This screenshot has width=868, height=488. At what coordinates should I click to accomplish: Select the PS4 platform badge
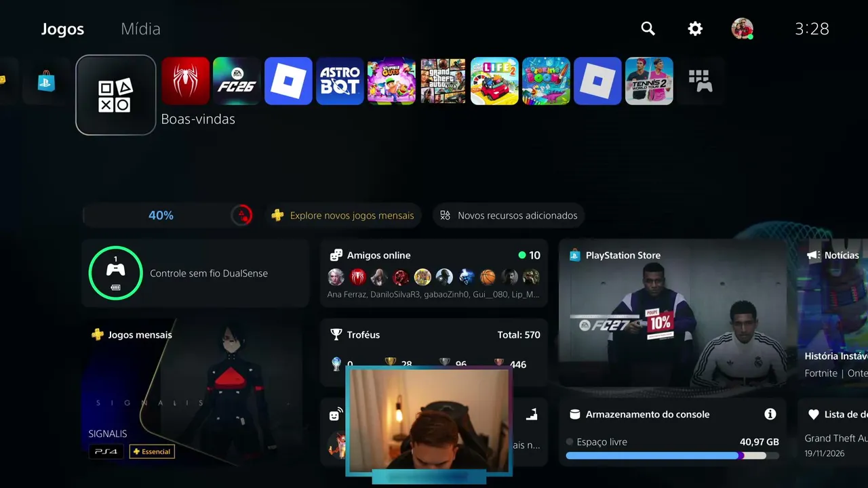point(106,451)
